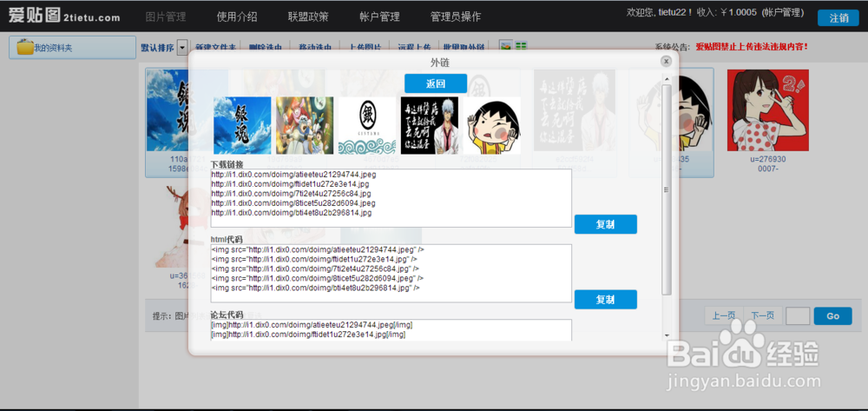Image resolution: width=868 pixels, height=411 pixels.
Task: Click the Go page button
Action: click(x=832, y=316)
